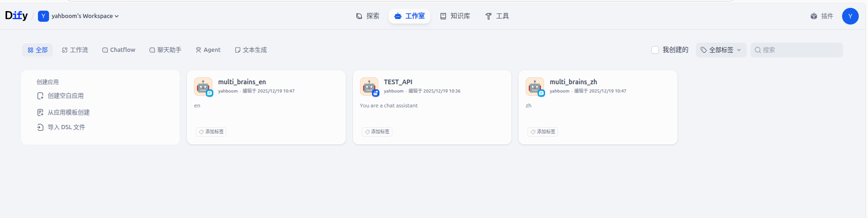
Task: Click the 工作室 robot icon
Action: pos(398,16)
